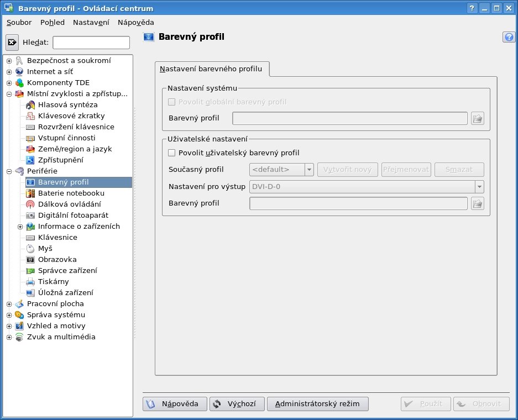Click the Zvuk a multimédia icon
Viewport: 518px width, 420px height.
point(19,337)
